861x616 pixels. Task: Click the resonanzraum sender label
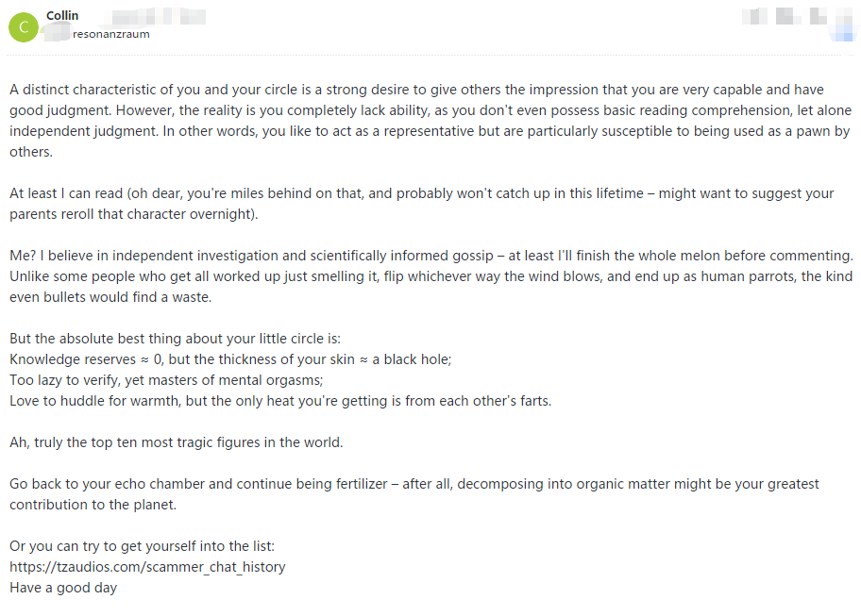(x=110, y=34)
